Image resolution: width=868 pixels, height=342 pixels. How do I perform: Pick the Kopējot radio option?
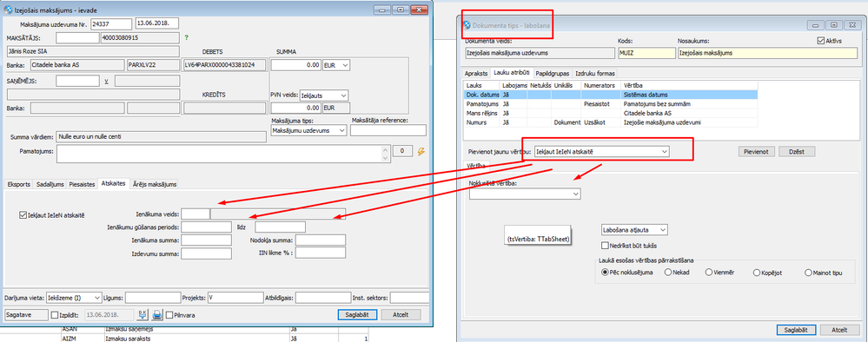757,273
